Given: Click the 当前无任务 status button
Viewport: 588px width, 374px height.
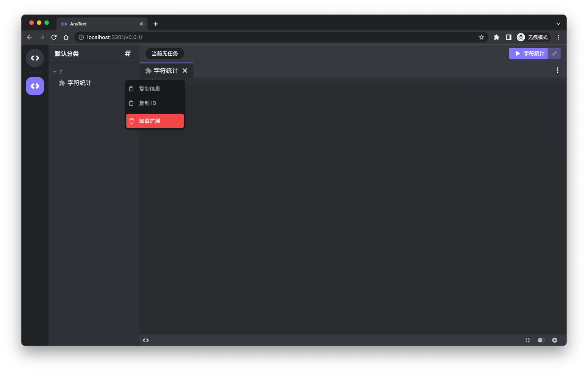Looking at the screenshot, I should tap(165, 53).
